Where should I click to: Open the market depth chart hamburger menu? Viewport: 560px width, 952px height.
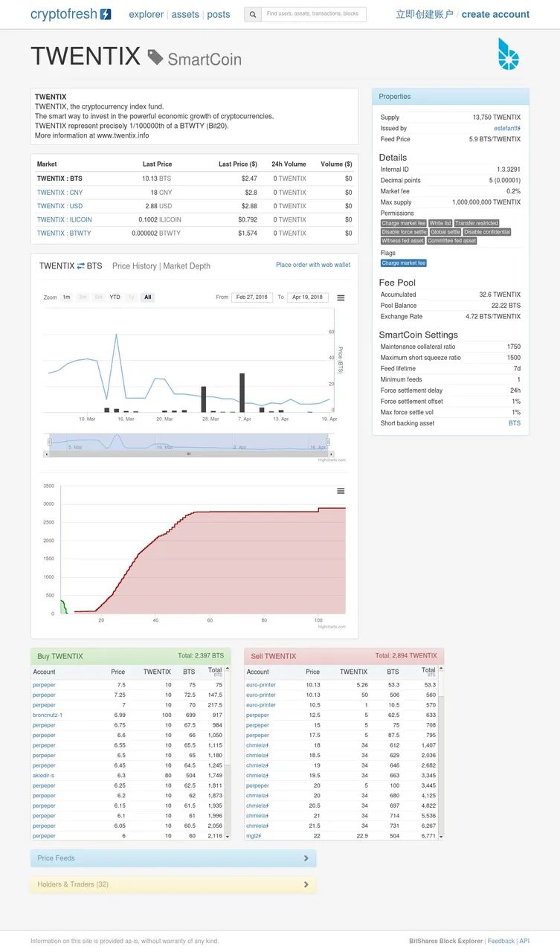coord(341,491)
